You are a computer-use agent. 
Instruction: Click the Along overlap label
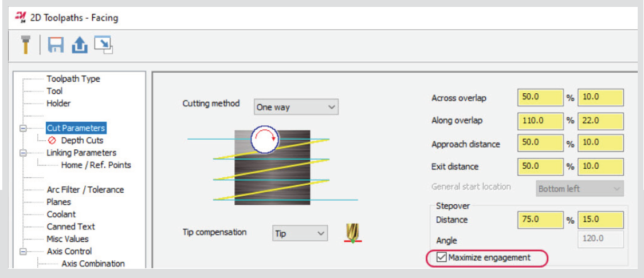point(457,121)
